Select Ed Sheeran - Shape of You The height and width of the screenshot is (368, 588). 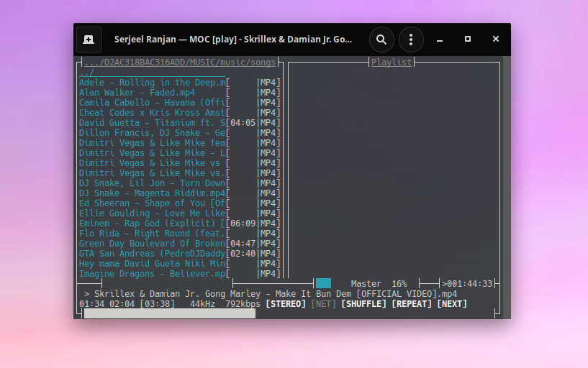(153, 203)
